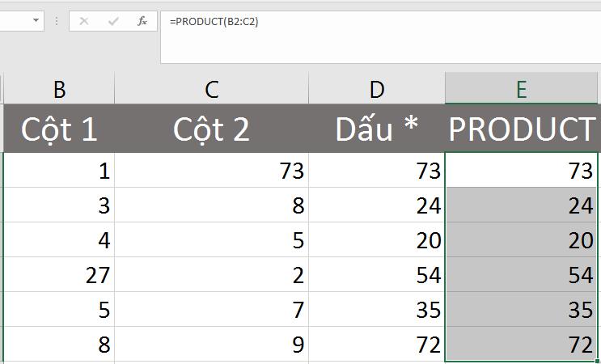This screenshot has height=364, width=601.
Task: Click the 'Cột 2' header cell
Action: 211,129
